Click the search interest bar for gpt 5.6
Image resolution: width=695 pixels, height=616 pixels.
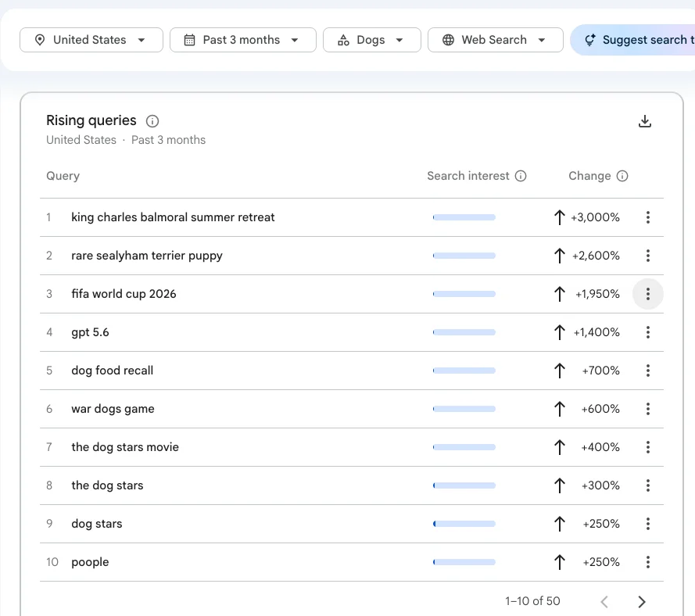click(464, 332)
